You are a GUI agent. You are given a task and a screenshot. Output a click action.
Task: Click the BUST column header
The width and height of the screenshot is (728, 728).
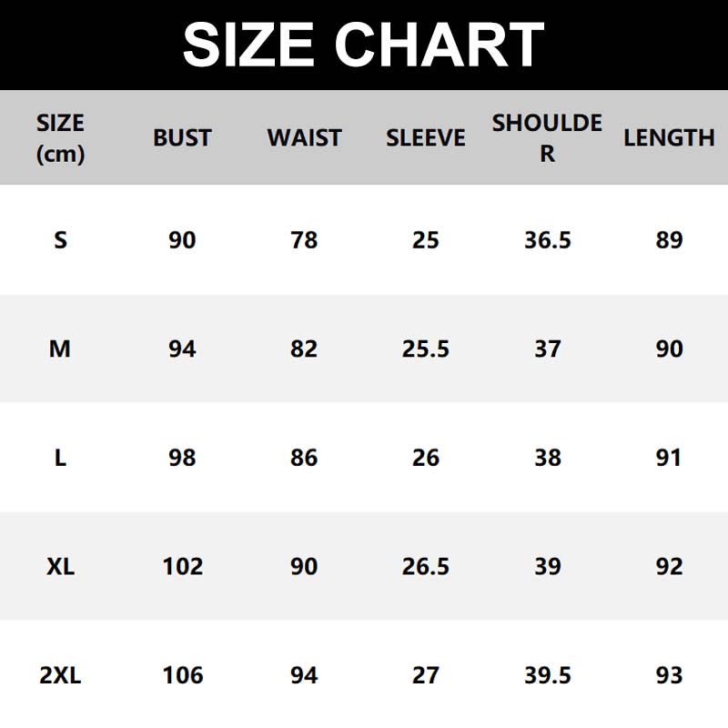click(182, 138)
